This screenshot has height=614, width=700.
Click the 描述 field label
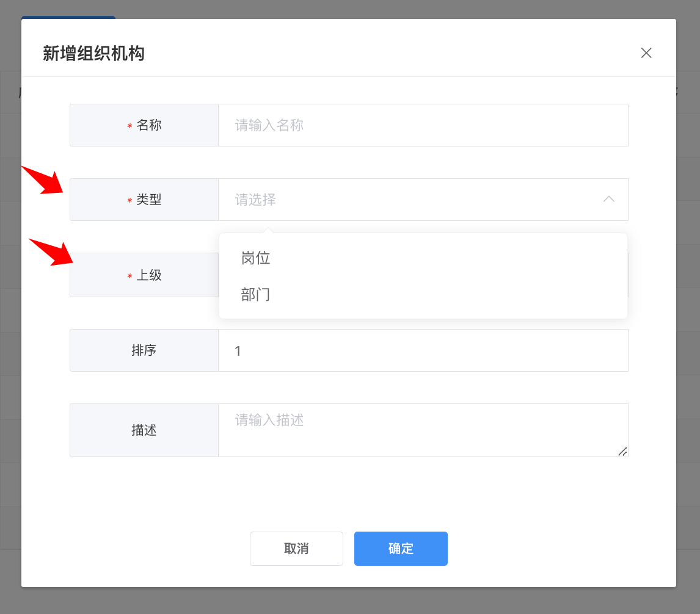point(144,430)
